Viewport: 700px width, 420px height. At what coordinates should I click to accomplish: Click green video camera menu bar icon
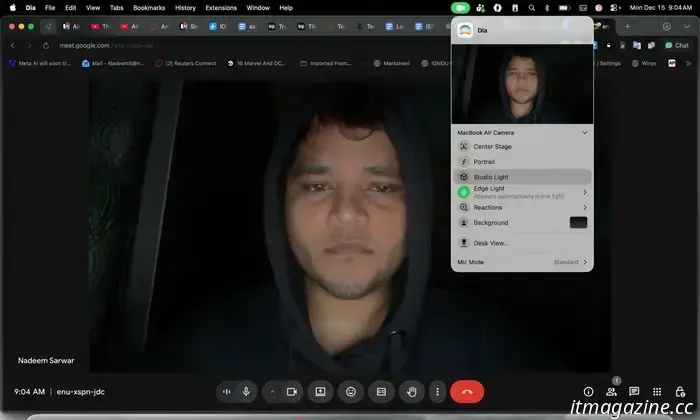[x=460, y=8]
